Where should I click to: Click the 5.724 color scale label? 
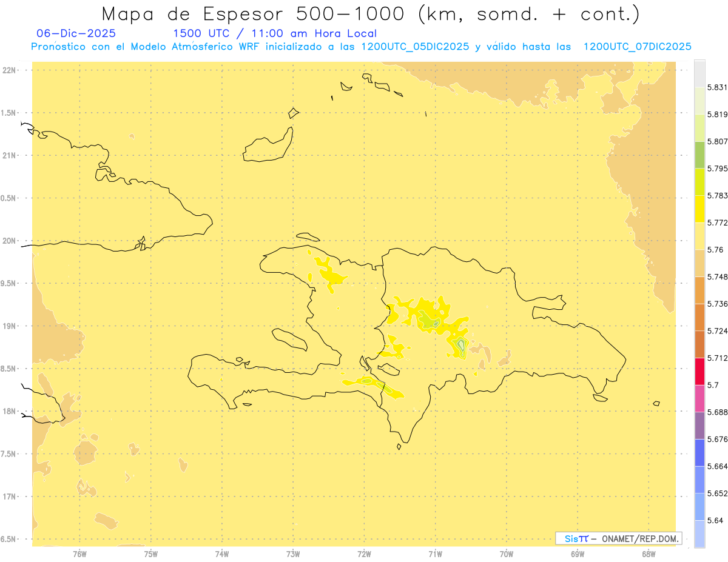pyautogui.click(x=717, y=331)
